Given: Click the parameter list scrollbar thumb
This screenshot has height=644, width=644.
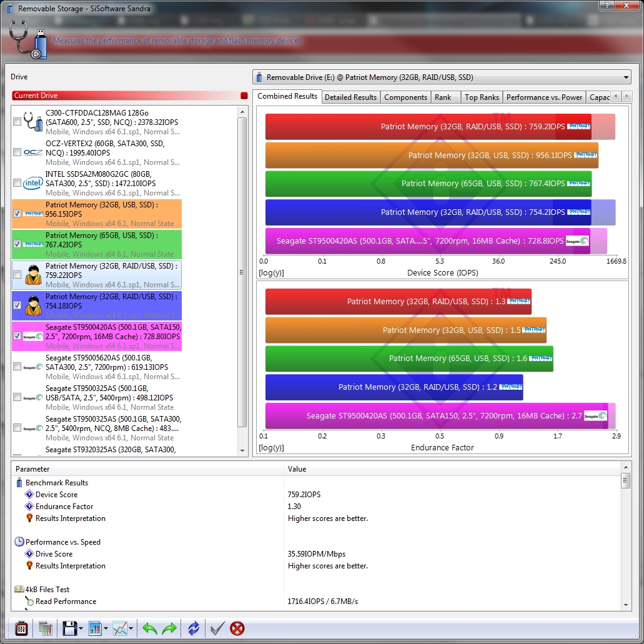Looking at the screenshot, I should pos(625,480).
